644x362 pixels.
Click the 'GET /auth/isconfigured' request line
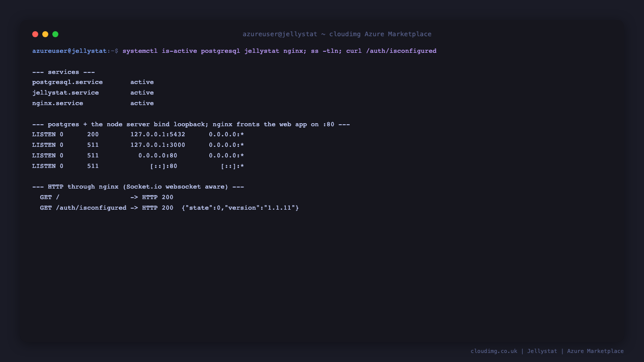click(x=107, y=208)
